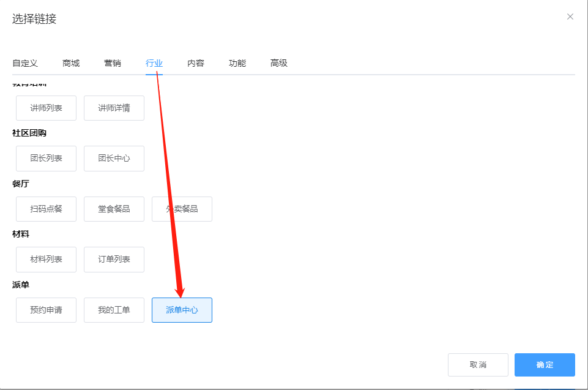
Task: Select the 高级 tab
Action: pyautogui.click(x=278, y=63)
